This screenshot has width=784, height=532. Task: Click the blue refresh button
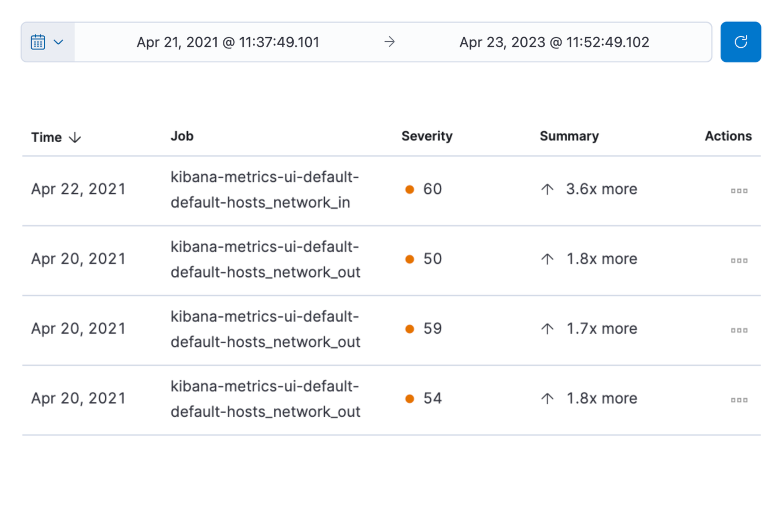pyautogui.click(x=740, y=42)
